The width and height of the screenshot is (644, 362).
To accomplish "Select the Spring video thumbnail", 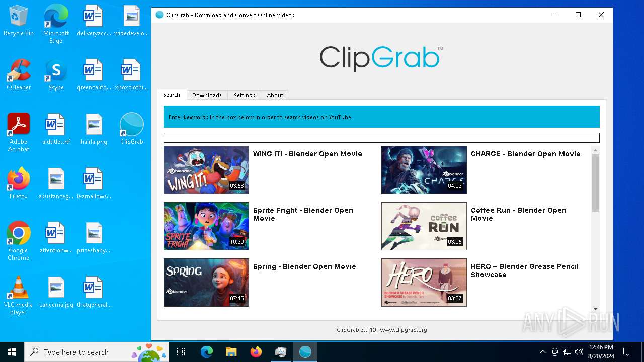I will point(206,283).
